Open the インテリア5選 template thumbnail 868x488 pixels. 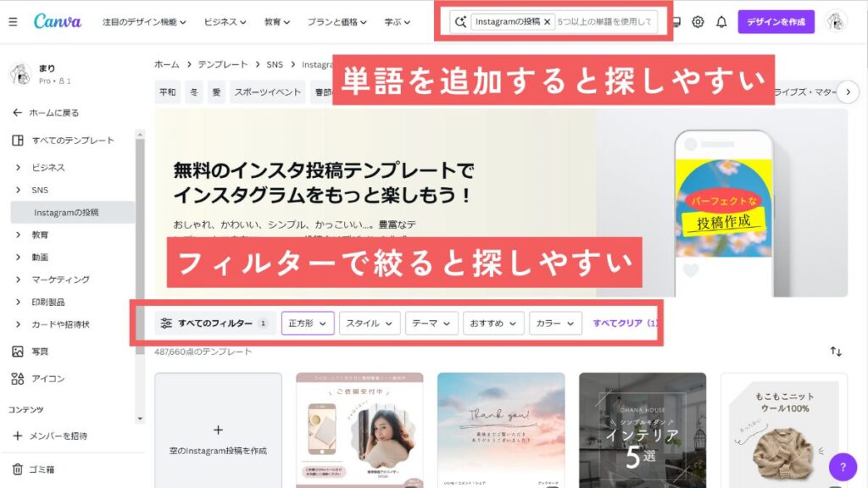[643, 430]
